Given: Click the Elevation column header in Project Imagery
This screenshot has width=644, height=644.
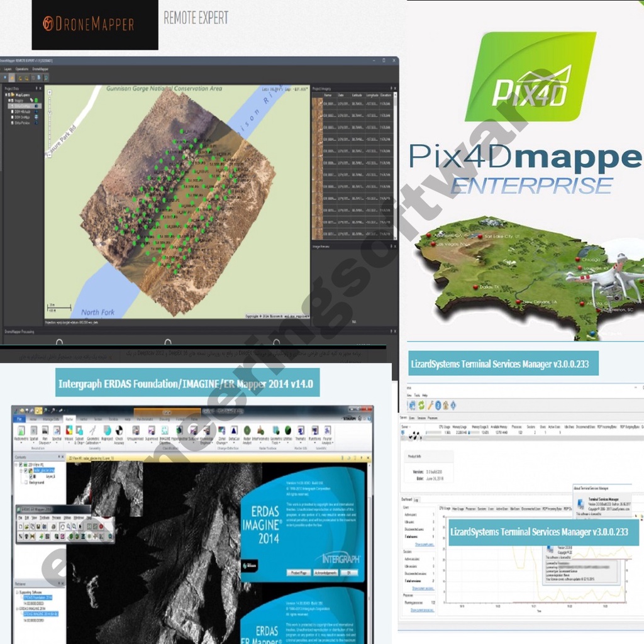Looking at the screenshot, I should click(x=386, y=96).
